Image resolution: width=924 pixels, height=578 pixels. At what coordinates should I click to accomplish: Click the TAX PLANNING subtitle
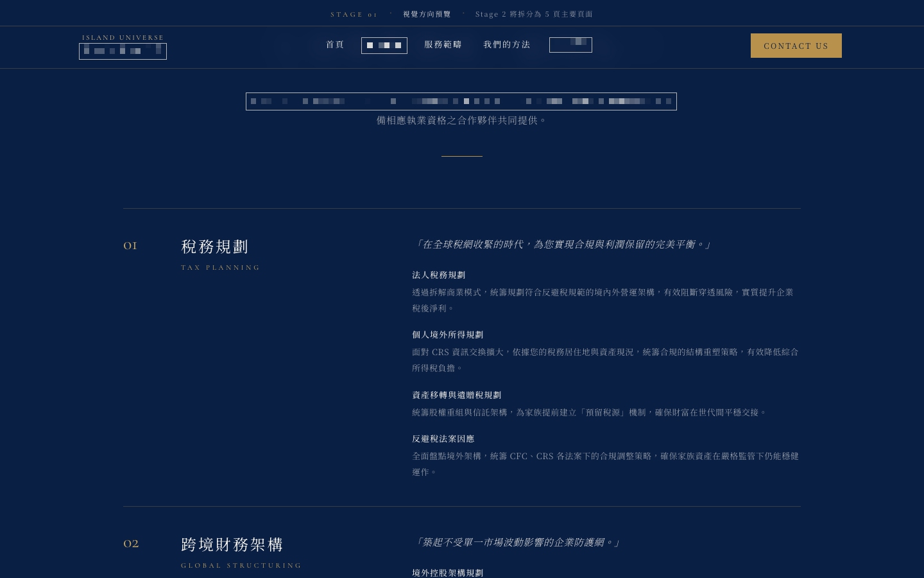[220, 267]
